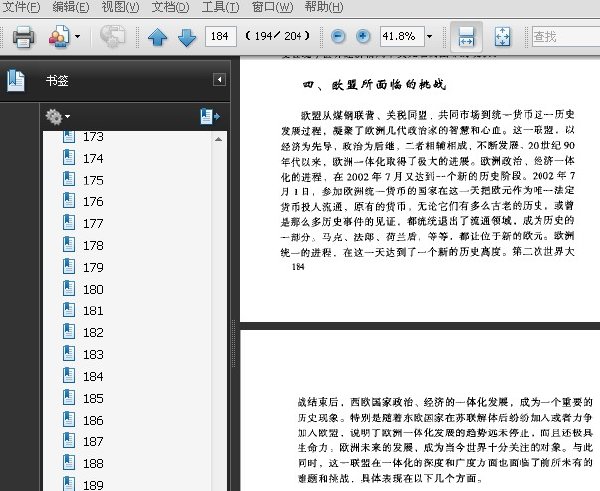Click the page count text 194/204

(x=277, y=36)
